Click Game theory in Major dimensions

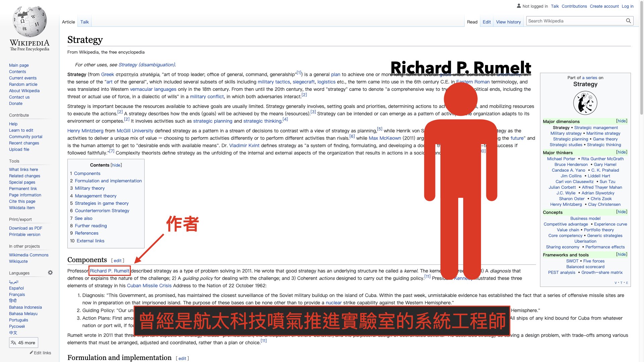click(x=605, y=139)
